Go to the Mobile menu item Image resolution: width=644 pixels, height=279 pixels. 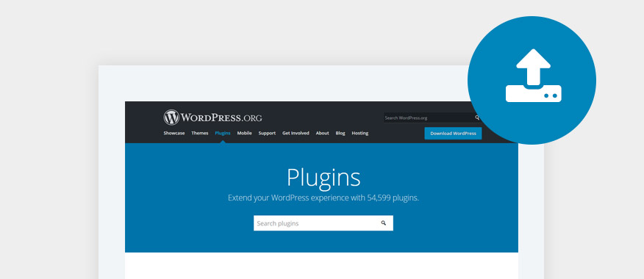[244, 134]
